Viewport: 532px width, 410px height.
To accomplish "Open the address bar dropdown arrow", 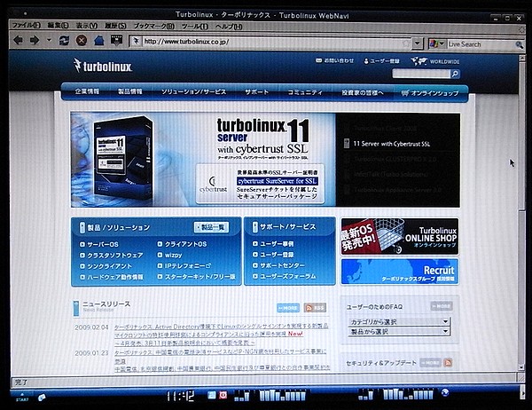I will [418, 43].
